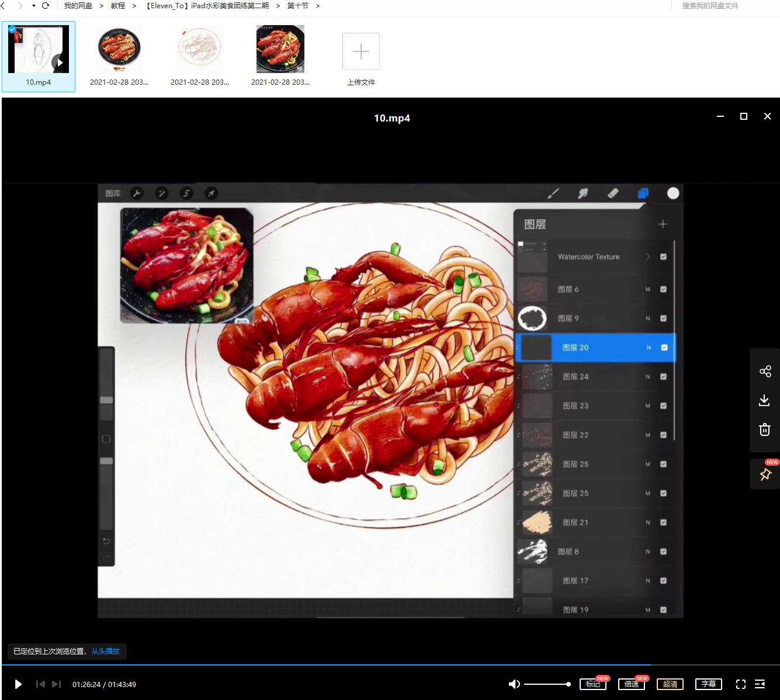This screenshot has width=780, height=700.
Task: Open the 超清 quality selector
Action: 670,684
